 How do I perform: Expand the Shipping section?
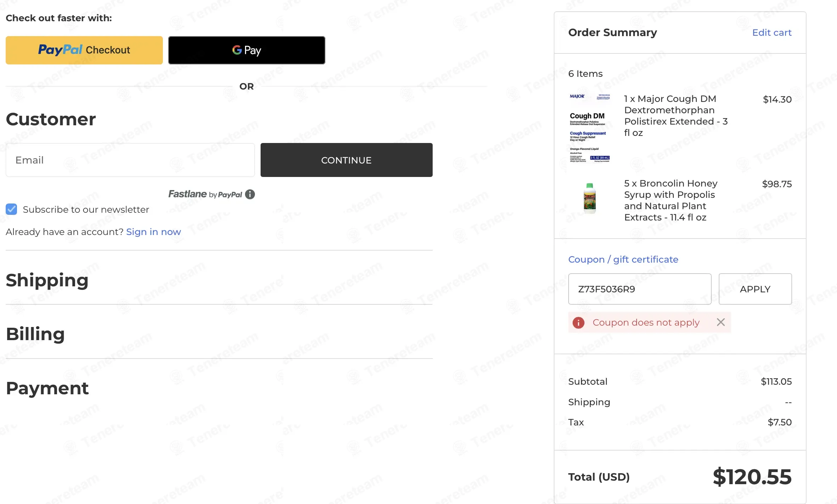pos(47,280)
